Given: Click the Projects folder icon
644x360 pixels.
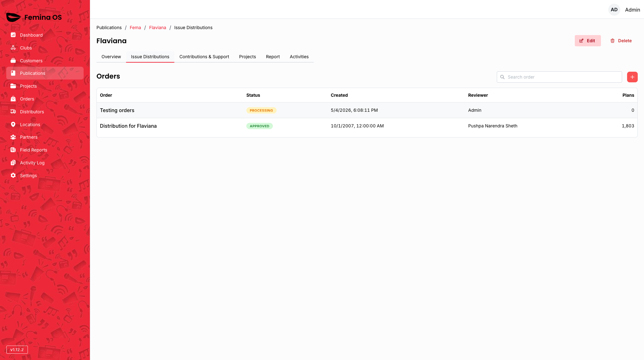Looking at the screenshot, I should [13, 86].
